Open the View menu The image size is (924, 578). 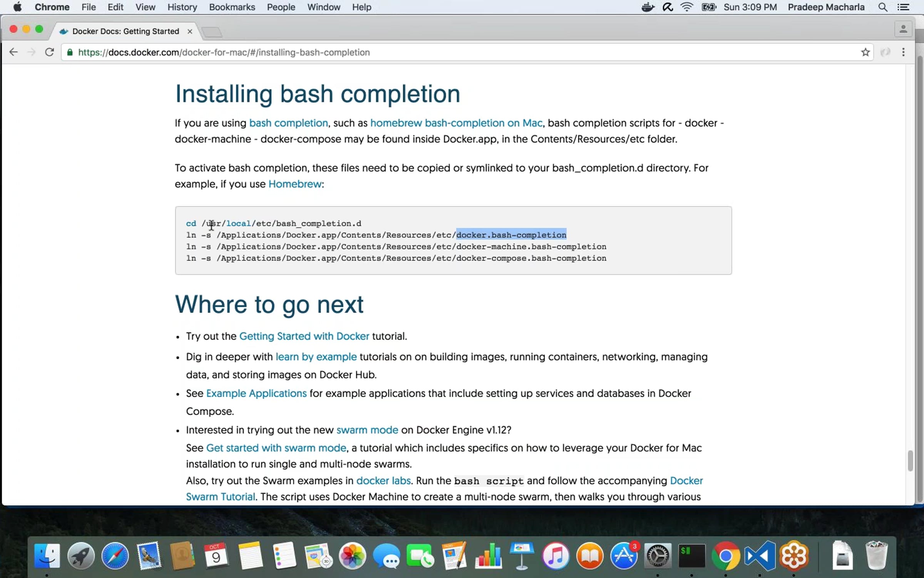[x=145, y=7]
